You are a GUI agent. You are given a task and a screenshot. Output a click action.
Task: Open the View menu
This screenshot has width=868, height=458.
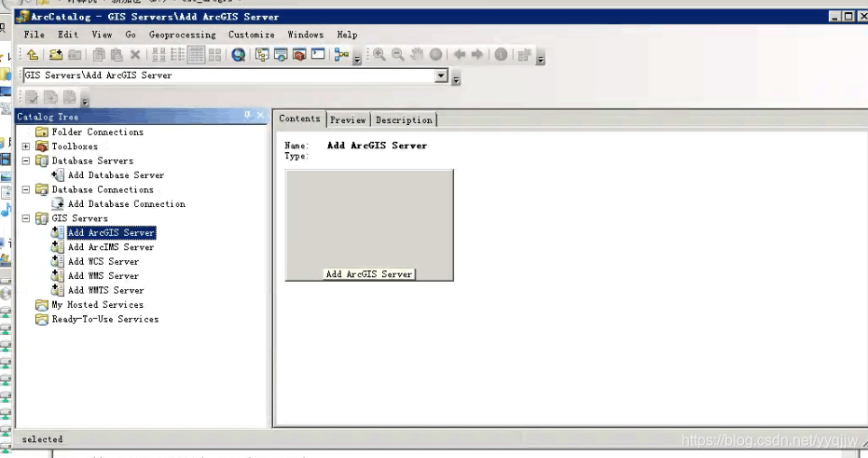pyautogui.click(x=102, y=35)
